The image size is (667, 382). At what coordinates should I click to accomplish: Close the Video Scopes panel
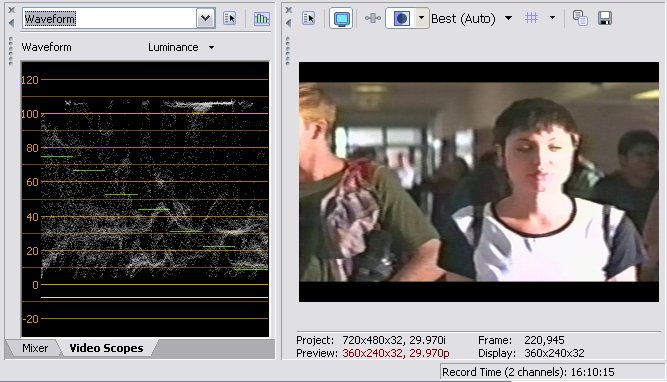[x=11, y=10]
